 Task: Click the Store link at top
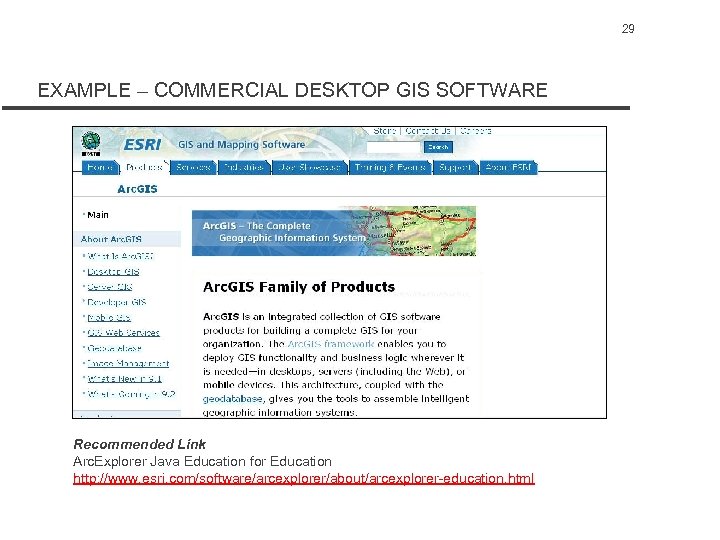click(384, 131)
